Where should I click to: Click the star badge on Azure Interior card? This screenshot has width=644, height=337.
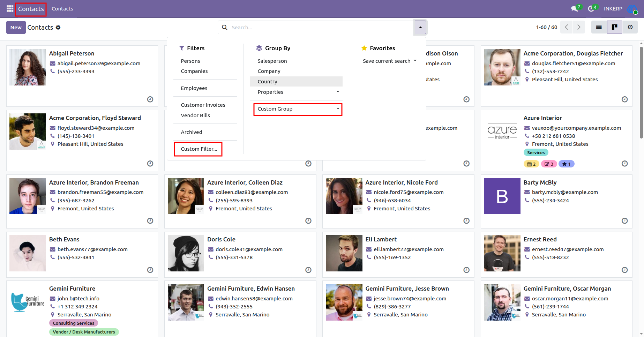[x=567, y=164]
